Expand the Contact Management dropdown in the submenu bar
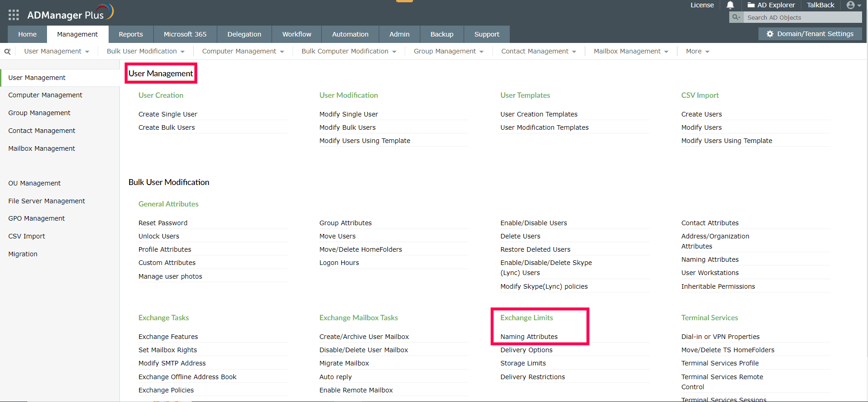Image resolution: width=868 pixels, height=402 pixels. pos(539,51)
